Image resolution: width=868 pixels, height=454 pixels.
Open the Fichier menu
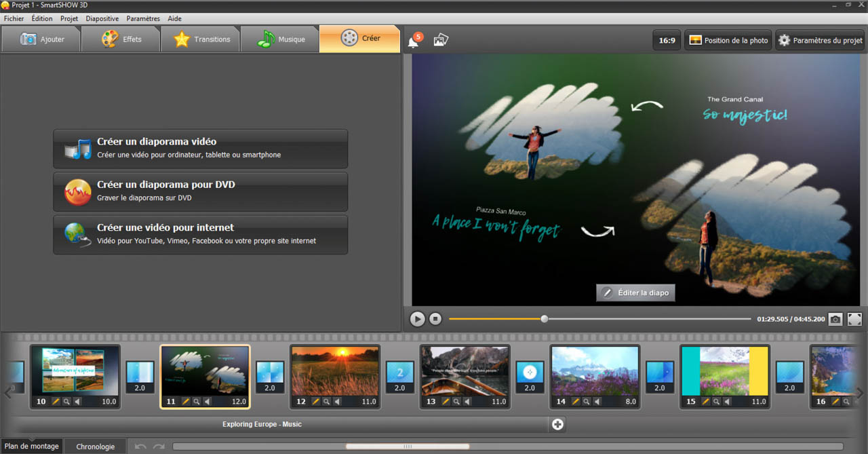[14, 18]
